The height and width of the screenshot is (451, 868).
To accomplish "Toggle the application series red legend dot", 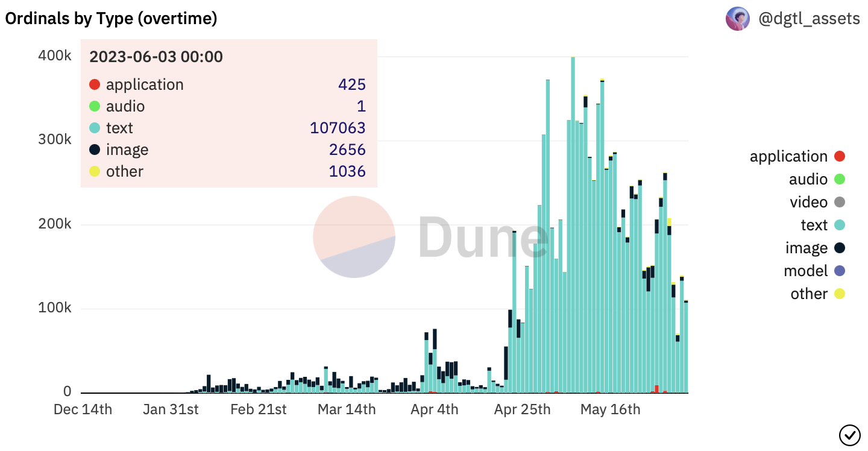I will pyautogui.click(x=839, y=157).
